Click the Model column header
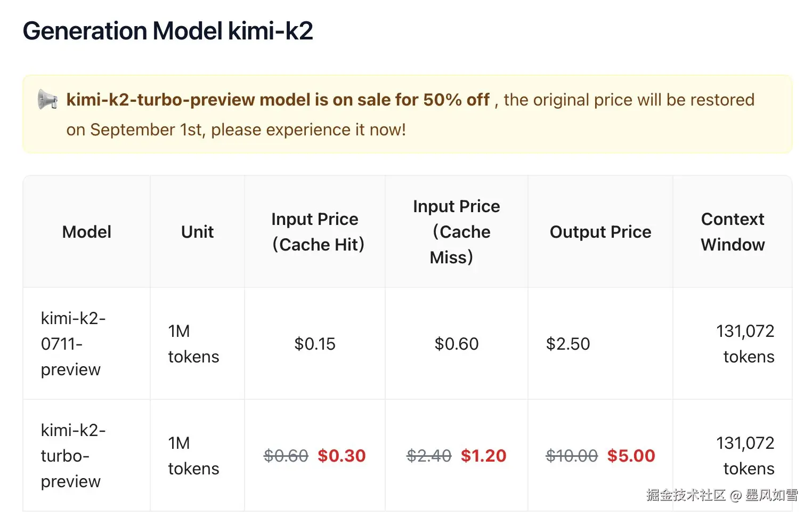This screenshot has height=516, width=812. [x=86, y=232]
